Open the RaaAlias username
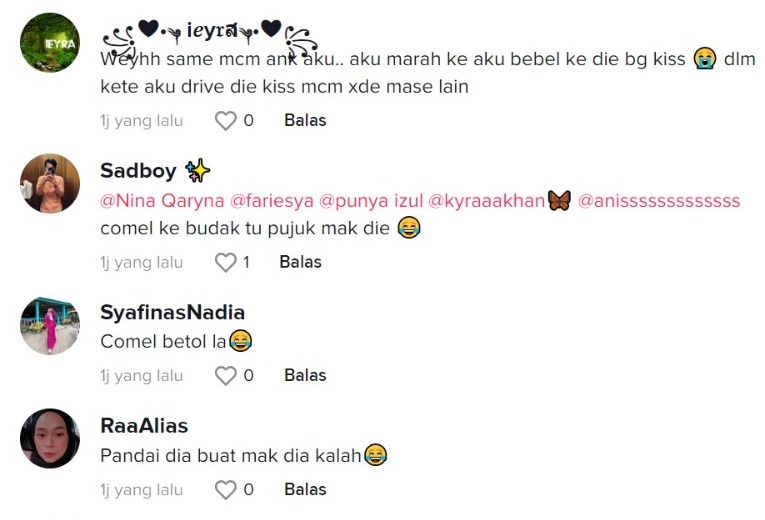This screenshot has height=520, width=765. (x=144, y=426)
